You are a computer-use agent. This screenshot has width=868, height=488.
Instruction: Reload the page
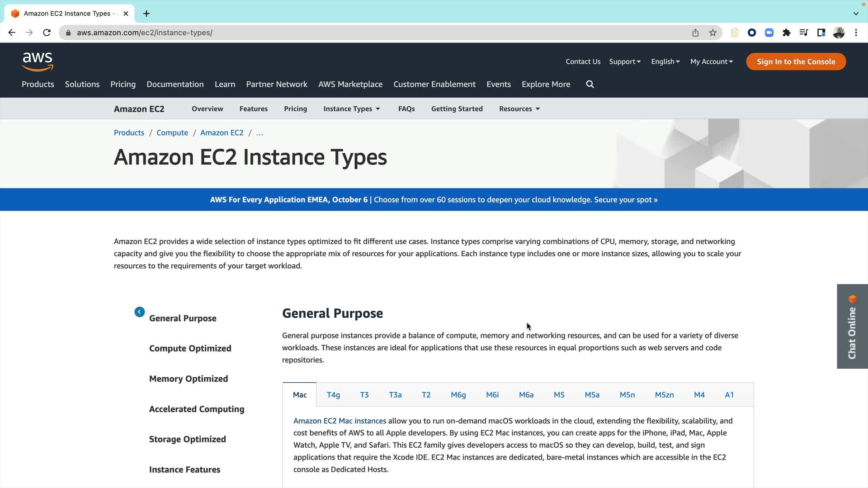(47, 33)
